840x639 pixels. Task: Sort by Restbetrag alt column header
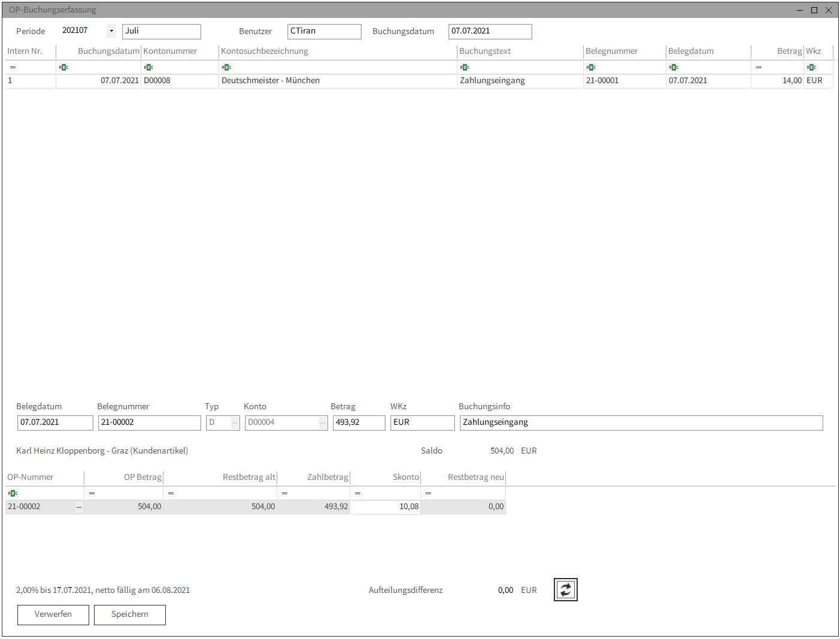point(220,477)
